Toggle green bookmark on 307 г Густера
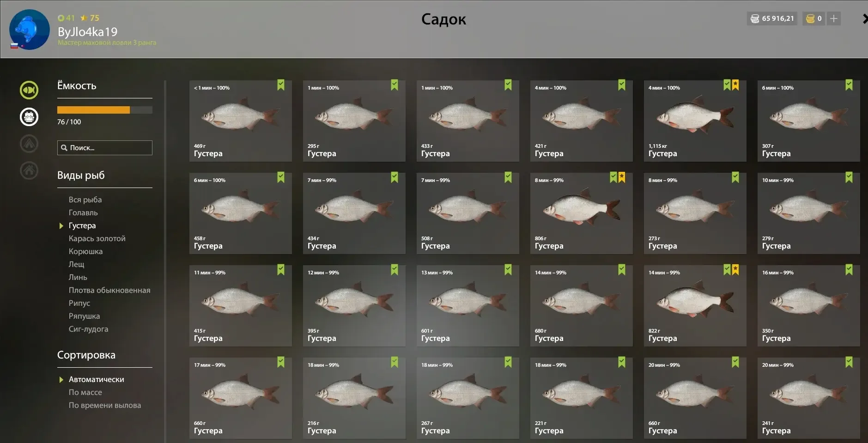This screenshot has height=443, width=868. tap(849, 85)
